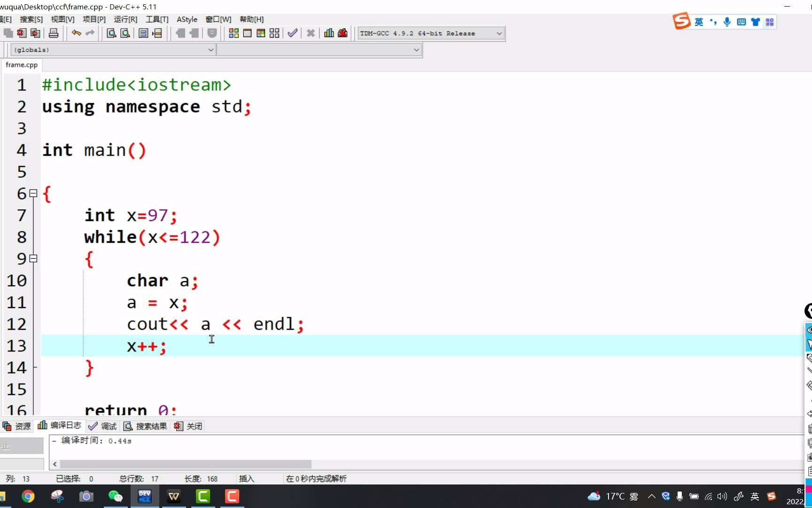This screenshot has height=508, width=812.
Task: Click the Profile Analysis bar chart icon
Action: tap(329, 33)
